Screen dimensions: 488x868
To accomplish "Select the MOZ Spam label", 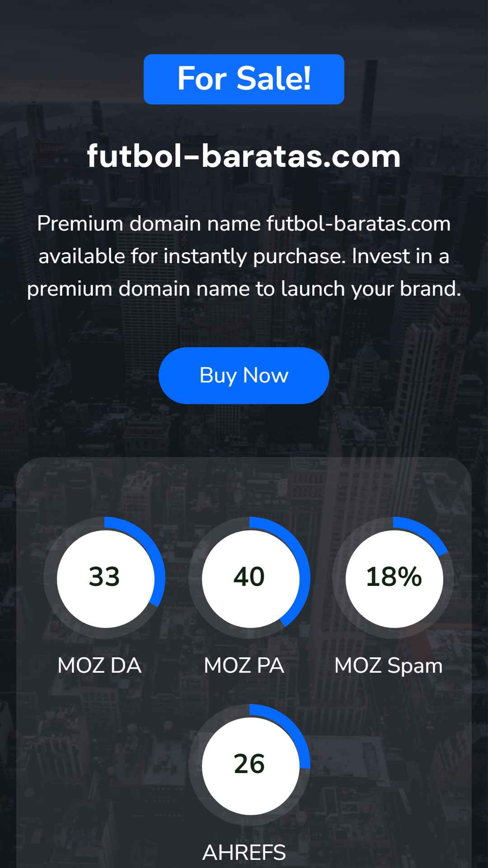I will [x=389, y=665].
